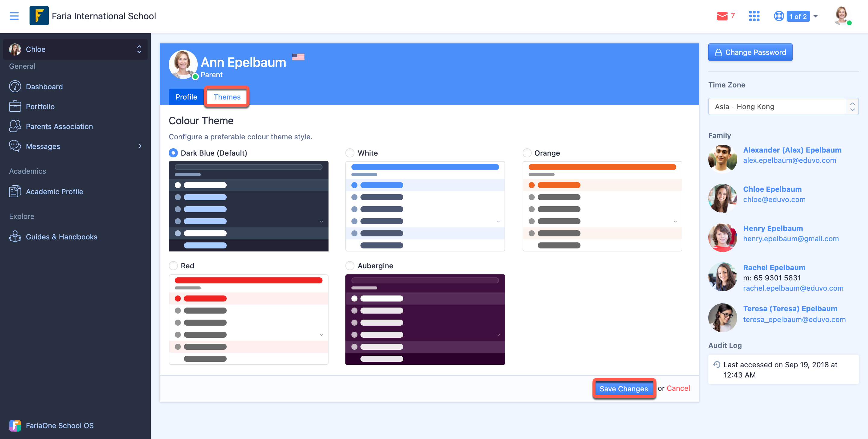Select the Orange theme radio button
Image resolution: width=868 pixels, height=439 pixels.
[x=527, y=153]
